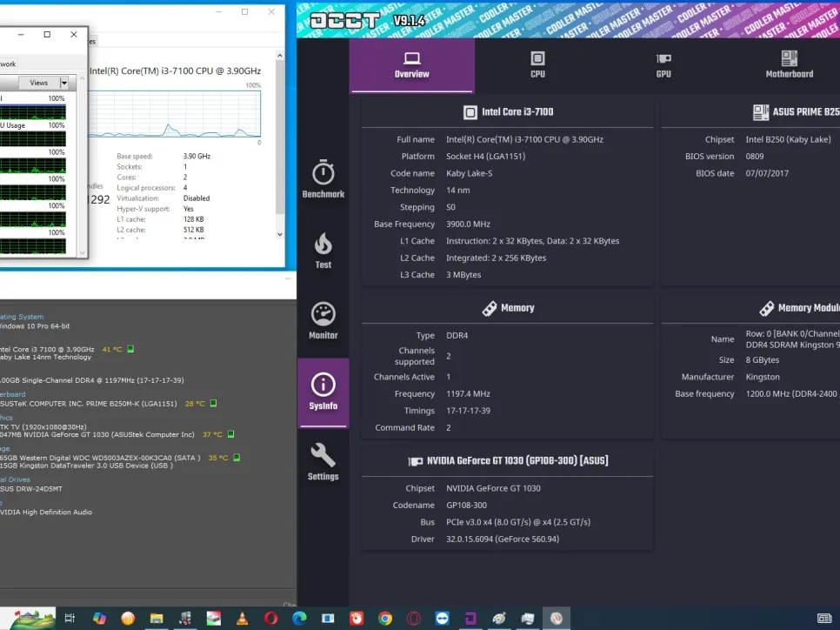Switch to the CPU tab in OCCT
Image resolution: width=840 pixels, height=630 pixels.
tap(537, 65)
